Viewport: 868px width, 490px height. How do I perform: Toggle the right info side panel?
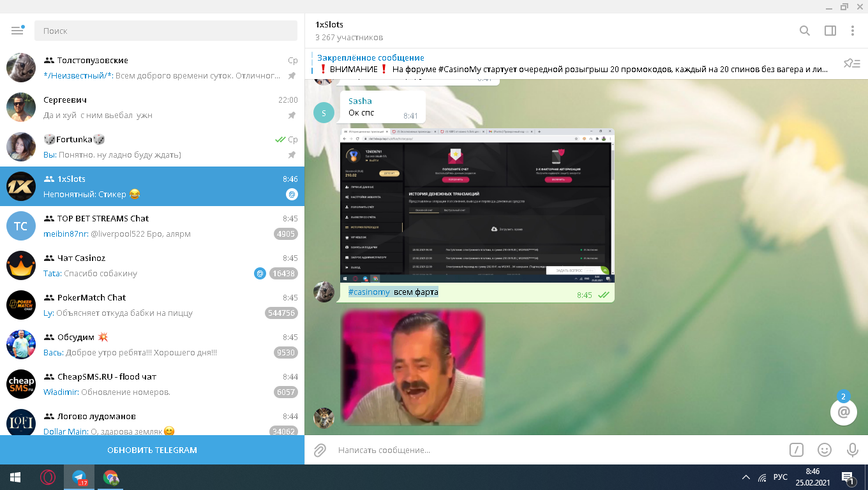point(830,31)
